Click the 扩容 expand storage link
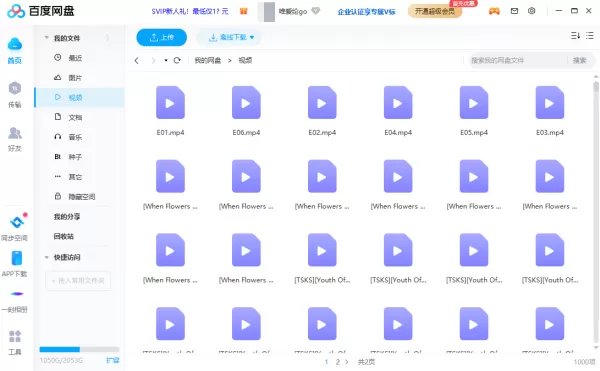This screenshot has height=371, width=600. (x=112, y=360)
